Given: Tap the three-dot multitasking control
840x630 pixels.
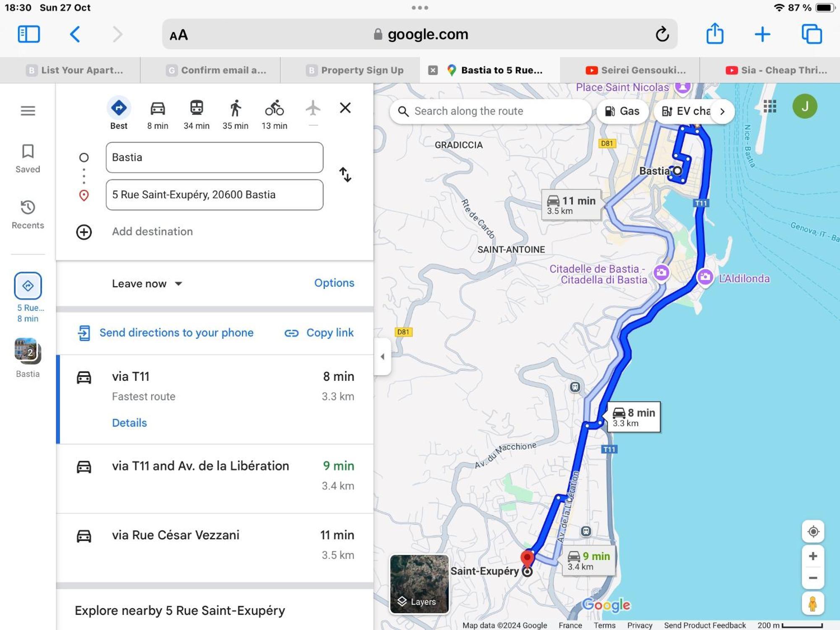Looking at the screenshot, I should pos(420,8).
